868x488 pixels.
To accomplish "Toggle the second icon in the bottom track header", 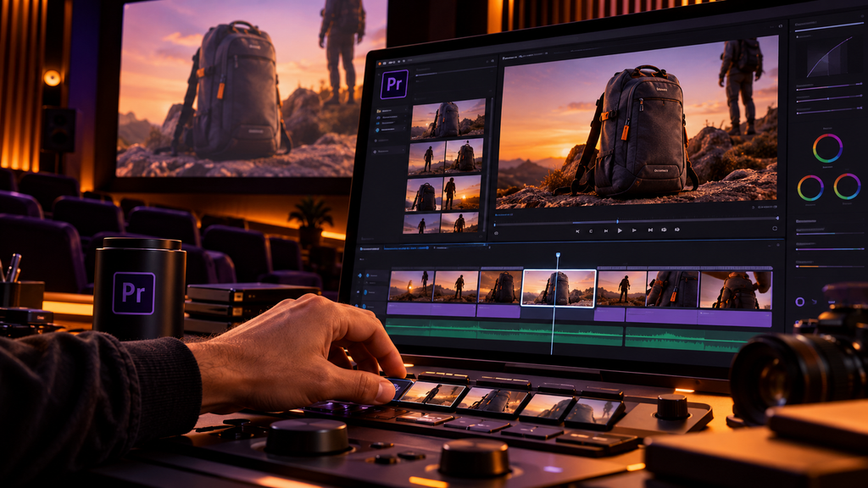I will (364, 307).
